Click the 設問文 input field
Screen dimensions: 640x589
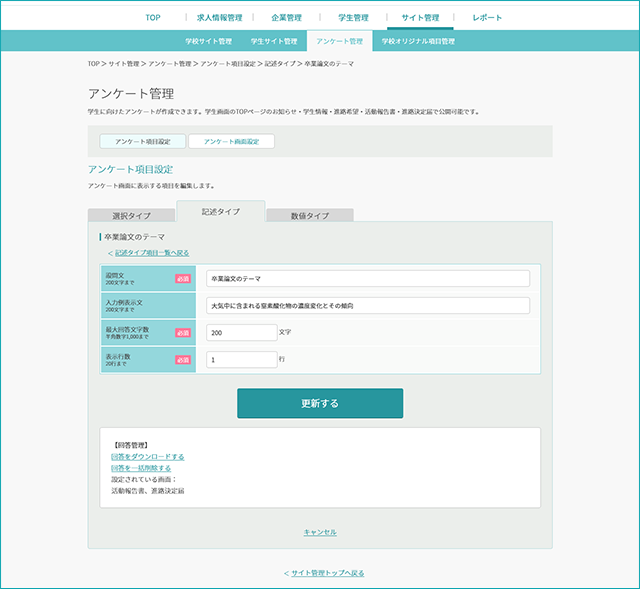tap(368, 279)
